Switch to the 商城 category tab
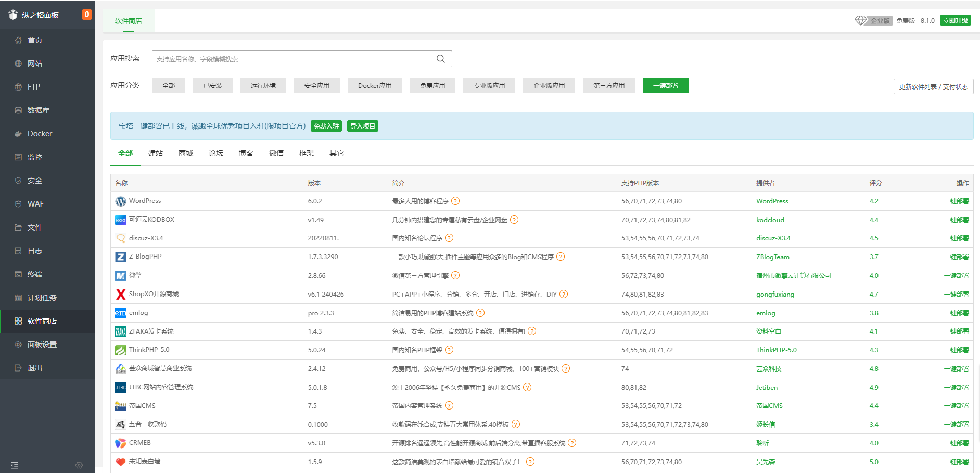980x473 pixels. click(186, 153)
